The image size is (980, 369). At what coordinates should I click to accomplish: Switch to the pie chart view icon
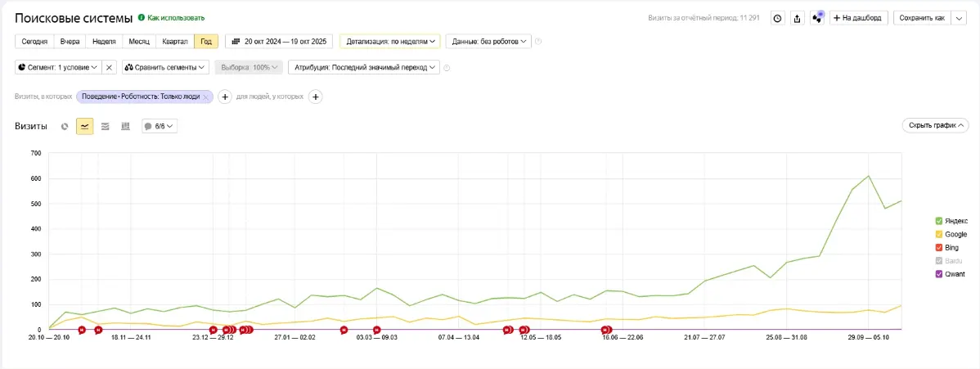65,126
